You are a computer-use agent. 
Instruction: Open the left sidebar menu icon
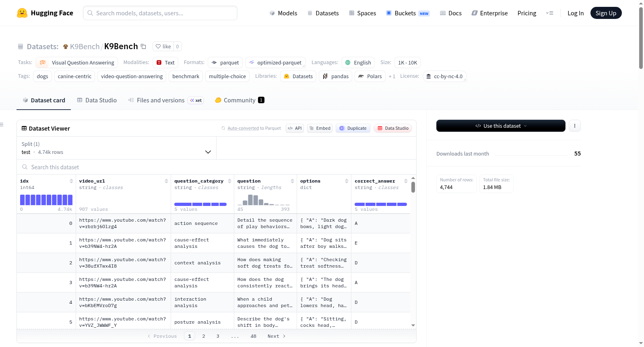pyautogui.click(x=2, y=125)
